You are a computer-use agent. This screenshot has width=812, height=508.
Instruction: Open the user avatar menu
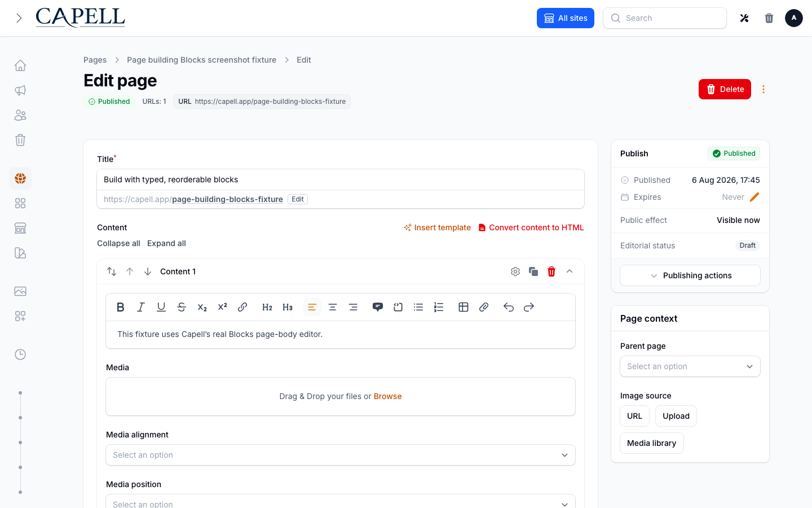point(794,18)
